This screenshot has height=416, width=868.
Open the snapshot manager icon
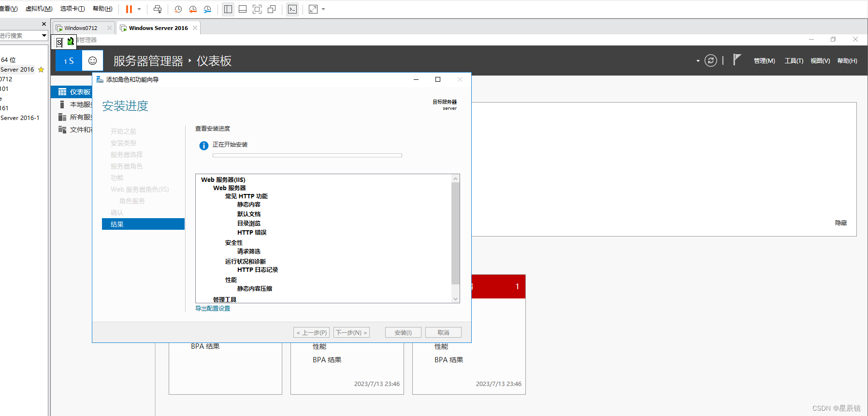[x=207, y=9]
